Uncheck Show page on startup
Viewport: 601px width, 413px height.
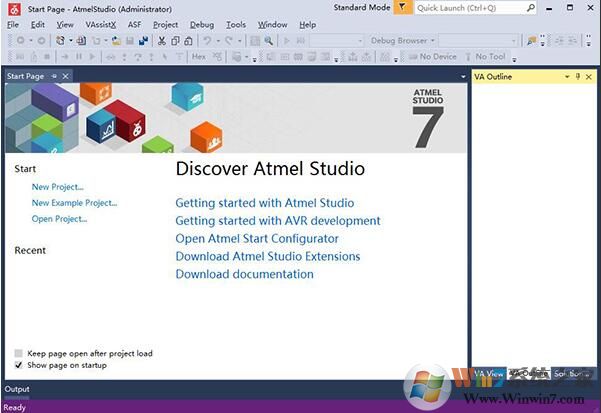18,365
